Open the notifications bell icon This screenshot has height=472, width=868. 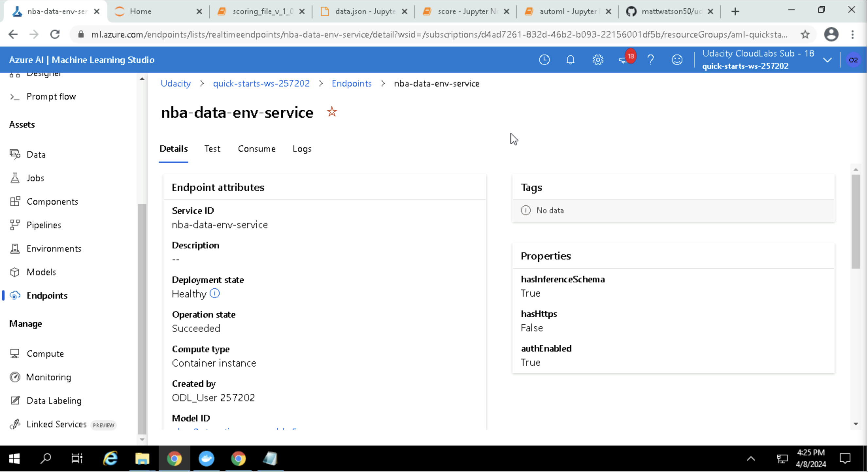pyautogui.click(x=570, y=60)
